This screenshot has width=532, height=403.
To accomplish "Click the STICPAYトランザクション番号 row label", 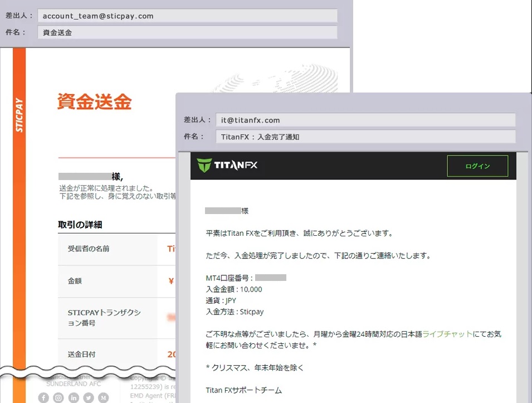I will 104,318.
